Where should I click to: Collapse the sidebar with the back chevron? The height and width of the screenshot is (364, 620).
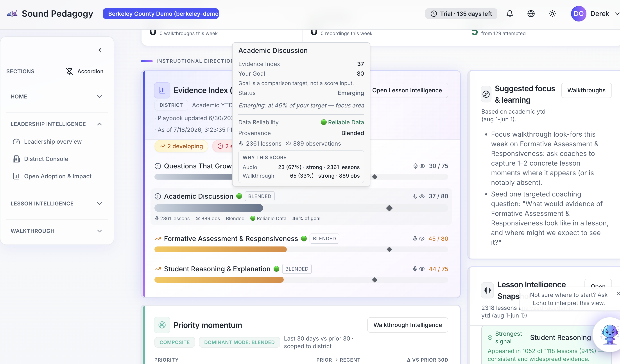(100, 50)
